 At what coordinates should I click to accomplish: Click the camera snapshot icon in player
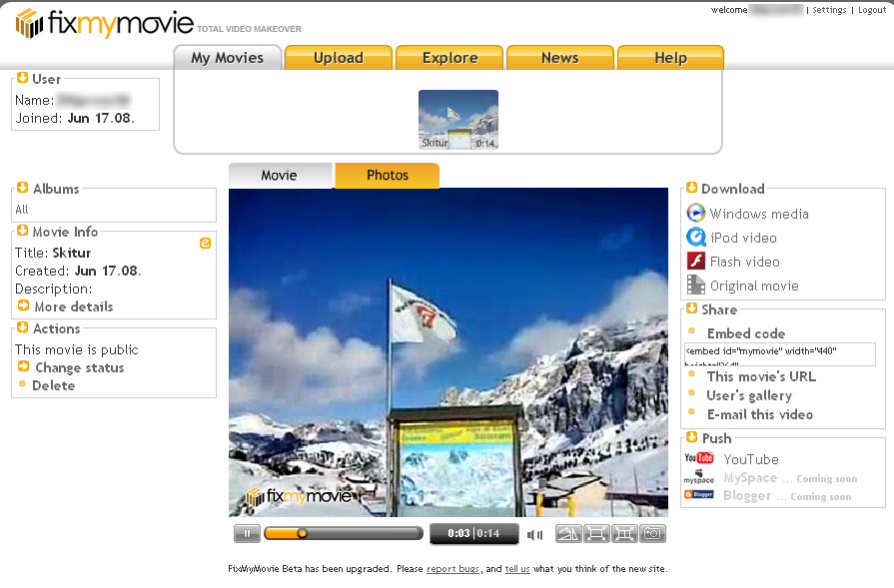652,534
